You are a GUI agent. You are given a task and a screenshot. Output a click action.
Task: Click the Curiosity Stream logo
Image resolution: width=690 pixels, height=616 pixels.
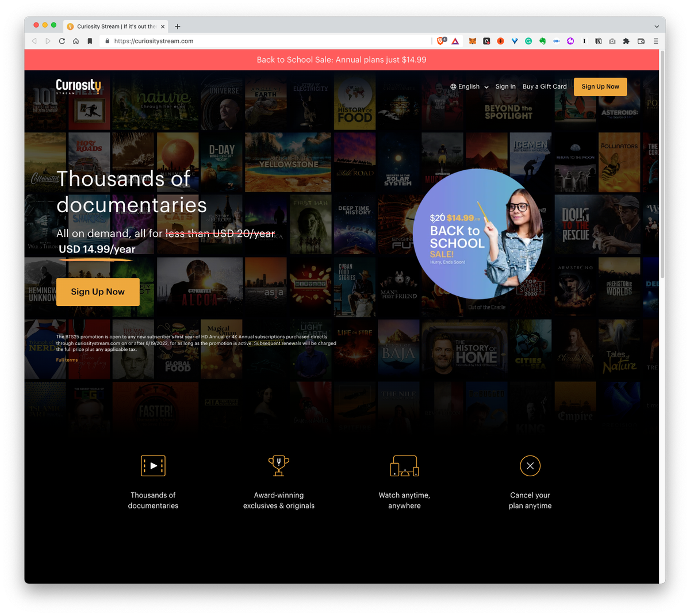click(79, 87)
